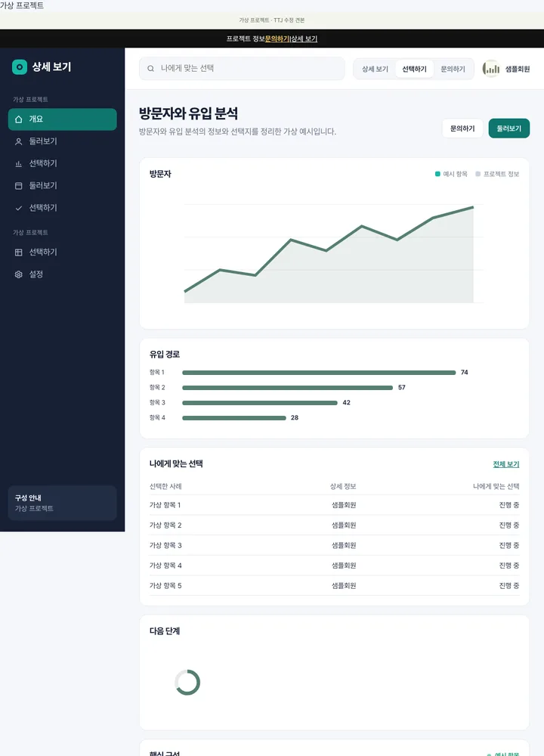Open the 전체 보기 link

[x=506, y=464]
